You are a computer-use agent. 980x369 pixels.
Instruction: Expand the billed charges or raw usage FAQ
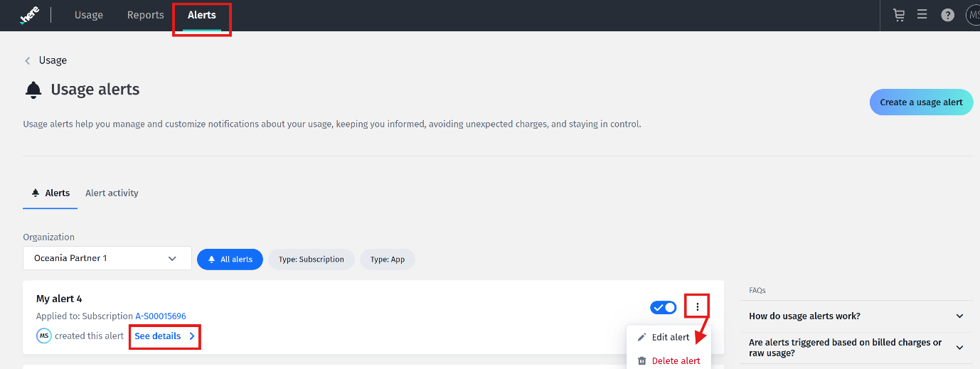[x=856, y=348]
